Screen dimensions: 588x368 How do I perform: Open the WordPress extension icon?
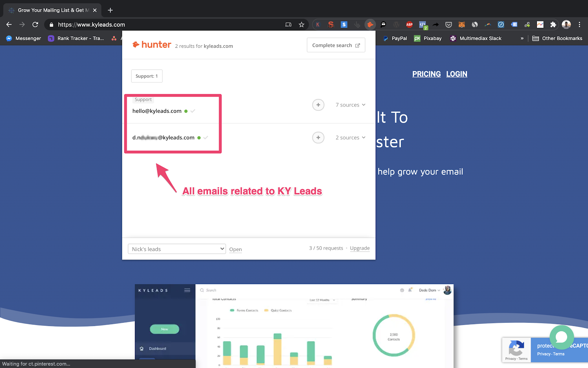point(396,25)
